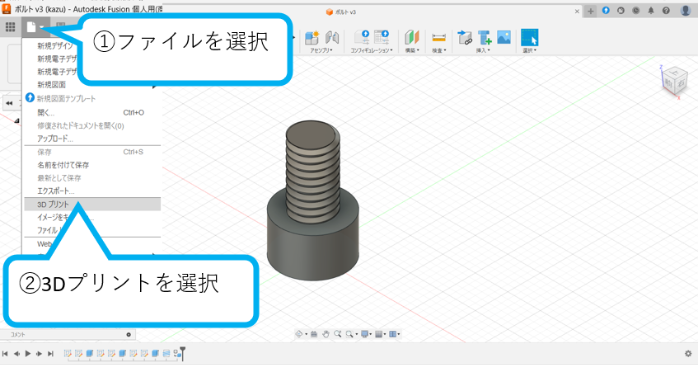The width and height of the screenshot is (698, 365).
Task: Click the thread feature in timeline
Action: click(x=166, y=353)
